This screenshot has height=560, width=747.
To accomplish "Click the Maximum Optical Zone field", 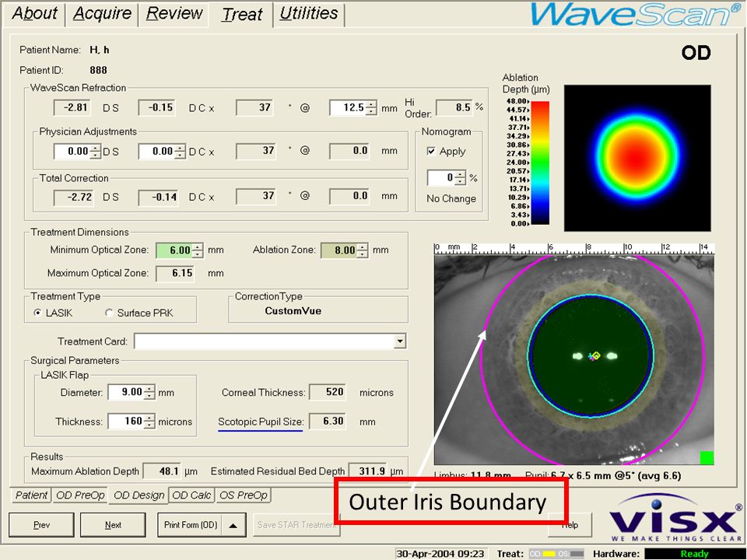I will 175,273.
